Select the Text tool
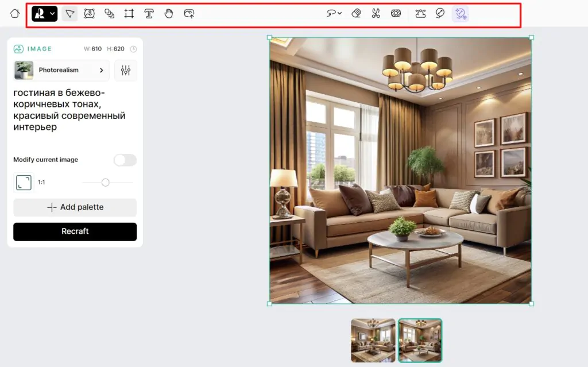588x367 pixels. pyautogui.click(x=149, y=14)
